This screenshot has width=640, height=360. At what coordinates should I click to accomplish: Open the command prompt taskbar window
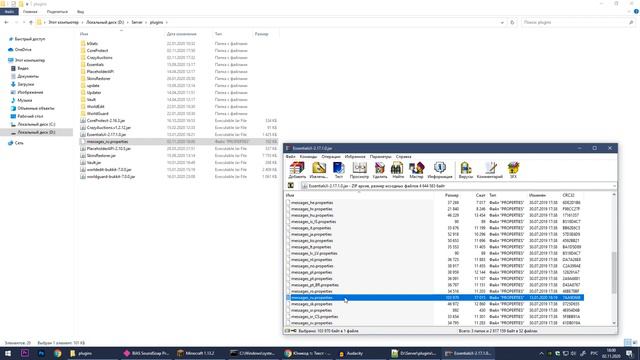coord(252,353)
